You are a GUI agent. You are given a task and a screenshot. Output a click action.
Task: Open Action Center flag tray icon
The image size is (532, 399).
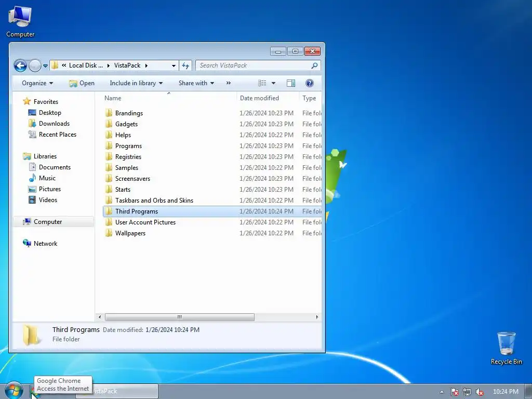click(455, 392)
